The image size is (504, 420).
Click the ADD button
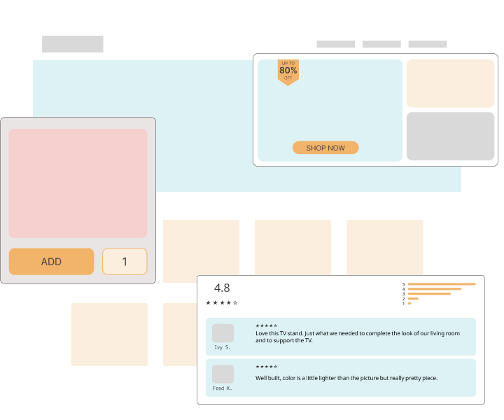[51, 261]
